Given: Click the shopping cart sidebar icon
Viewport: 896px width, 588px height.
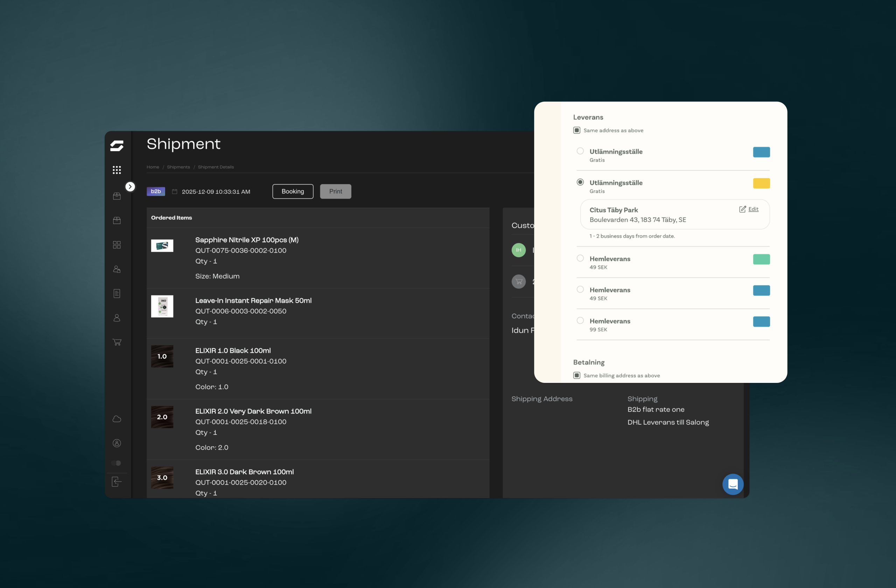Looking at the screenshot, I should (x=117, y=342).
